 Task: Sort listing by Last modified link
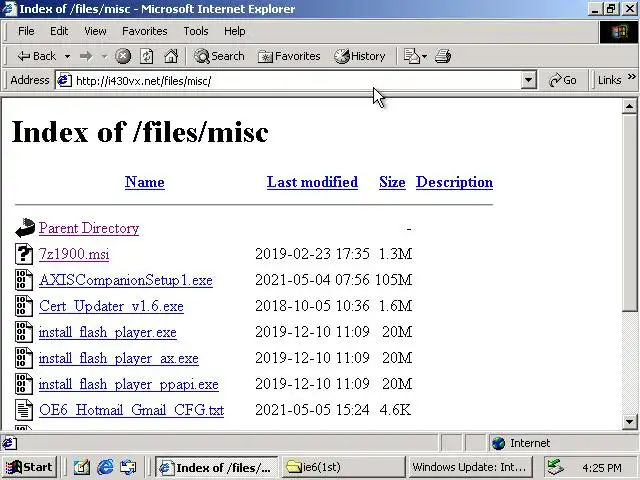click(312, 182)
